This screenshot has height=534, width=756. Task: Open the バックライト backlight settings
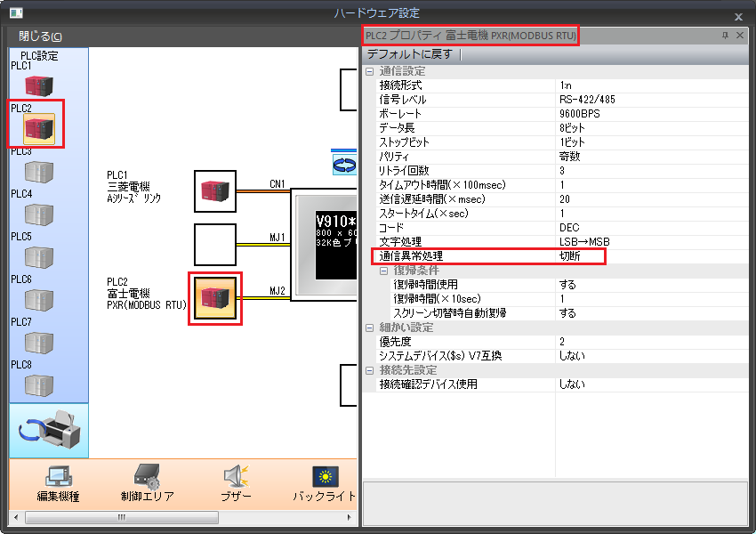click(325, 483)
